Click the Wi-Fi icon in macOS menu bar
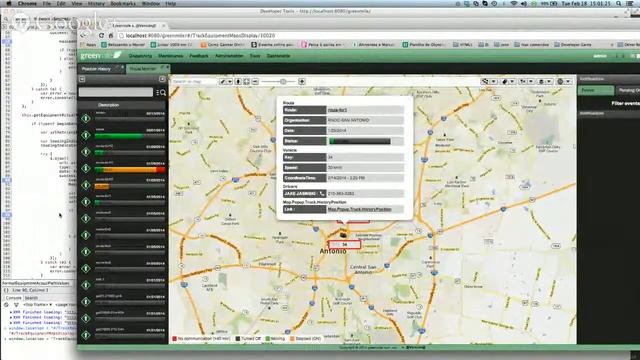The image size is (640, 360). [x=513, y=3]
